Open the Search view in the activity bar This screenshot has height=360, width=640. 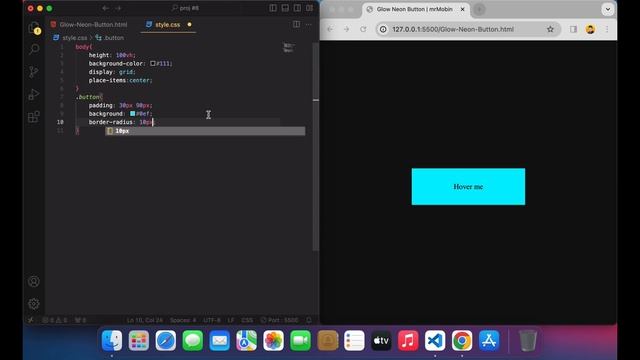[34, 49]
